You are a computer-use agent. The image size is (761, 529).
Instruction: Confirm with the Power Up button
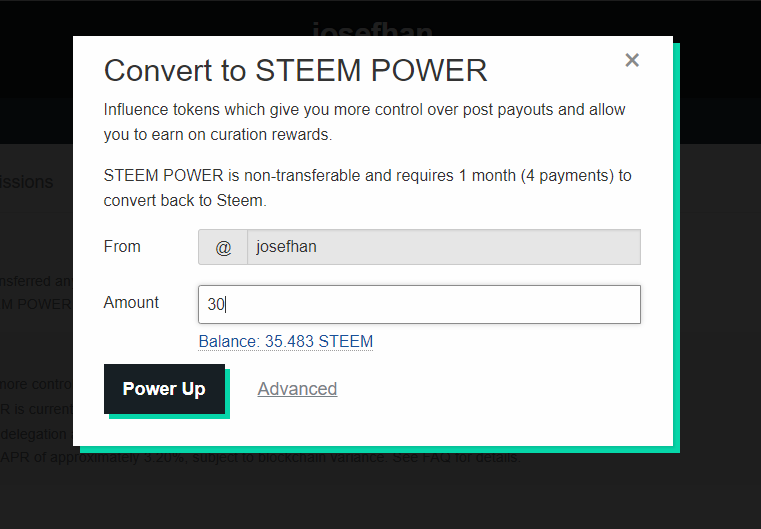point(165,389)
